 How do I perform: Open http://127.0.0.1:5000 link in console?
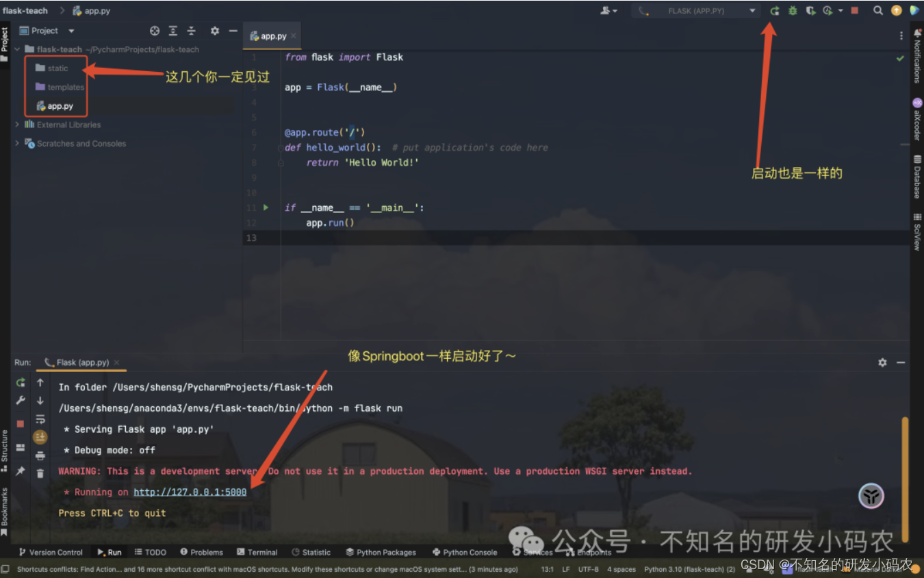tap(190, 492)
